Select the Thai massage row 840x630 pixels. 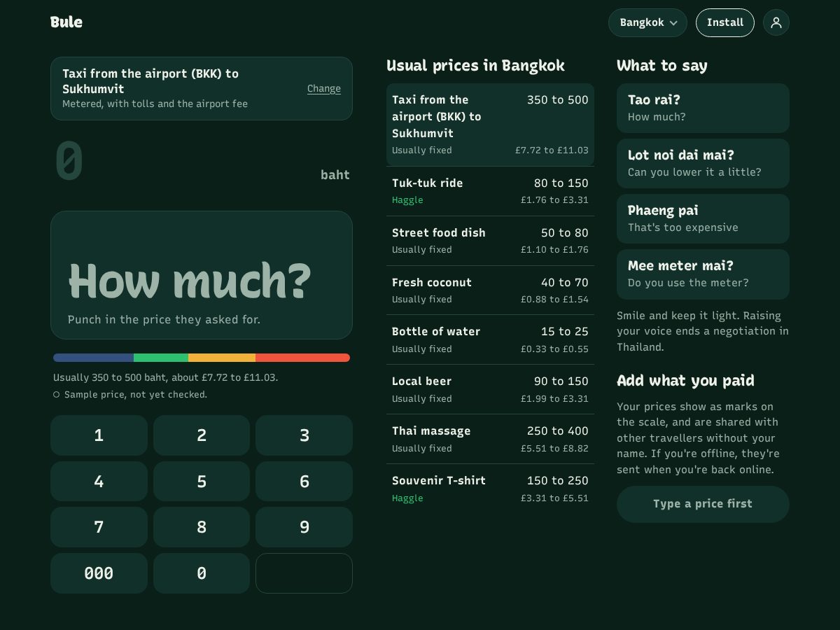[490, 439]
